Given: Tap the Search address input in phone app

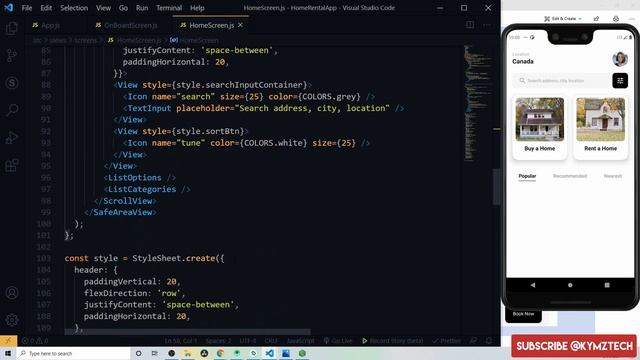Looking at the screenshot, I should [561, 80].
